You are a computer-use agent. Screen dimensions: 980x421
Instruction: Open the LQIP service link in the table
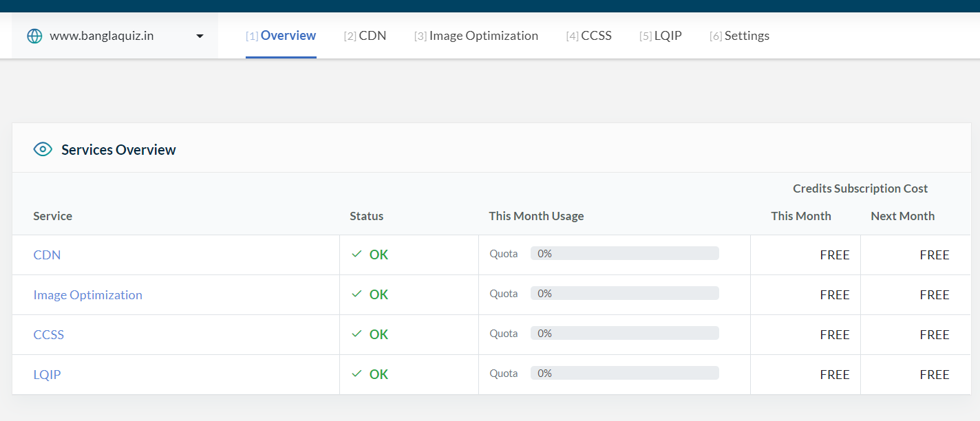pos(47,375)
